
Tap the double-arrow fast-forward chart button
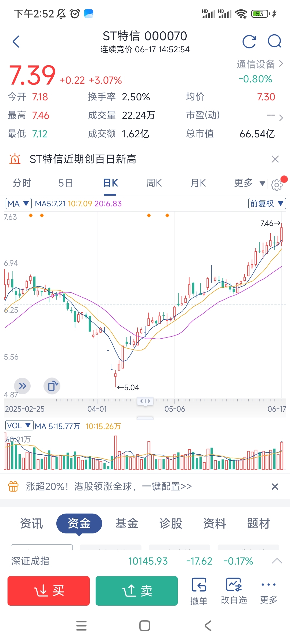(22, 386)
